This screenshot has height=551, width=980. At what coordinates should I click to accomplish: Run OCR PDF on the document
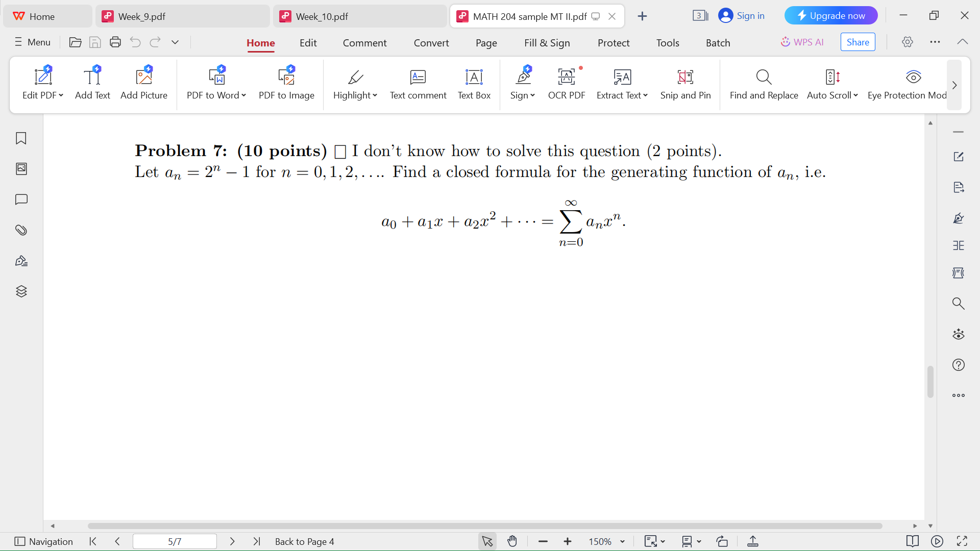coord(567,83)
